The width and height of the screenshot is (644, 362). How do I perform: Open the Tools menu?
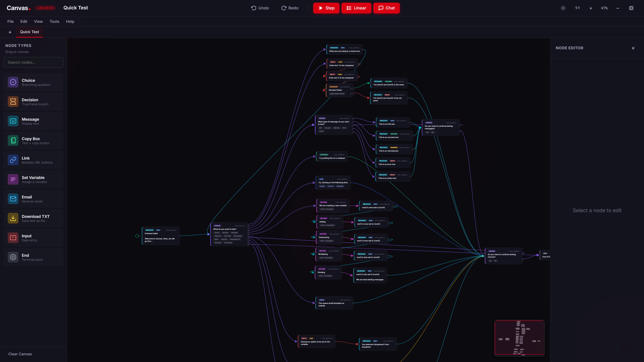(x=54, y=21)
